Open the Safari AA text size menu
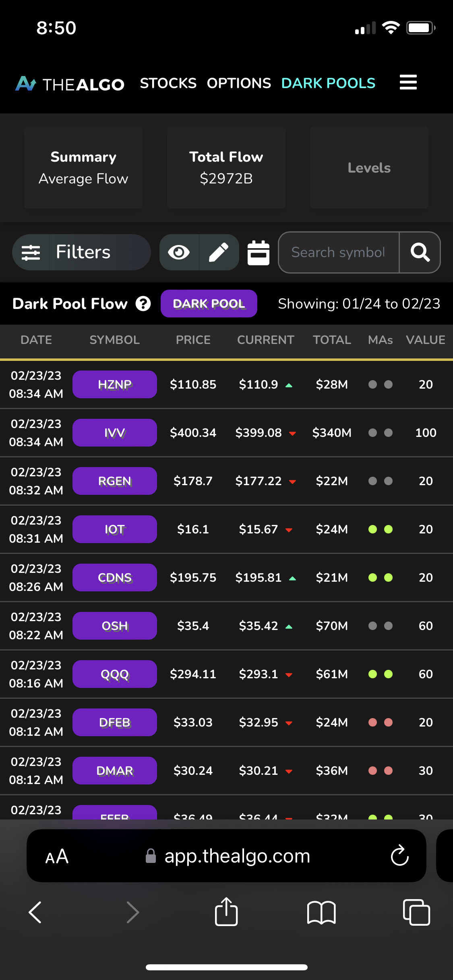Image resolution: width=453 pixels, height=980 pixels. point(57,856)
